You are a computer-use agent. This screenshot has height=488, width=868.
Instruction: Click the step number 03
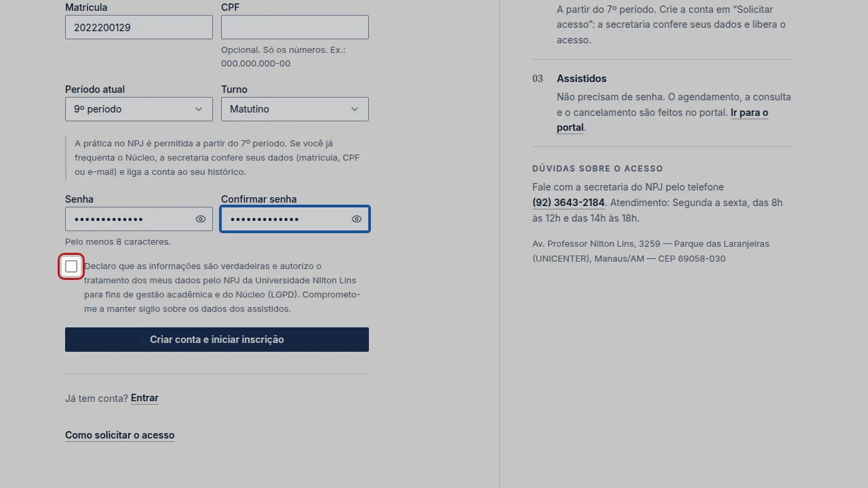pos(538,79)
